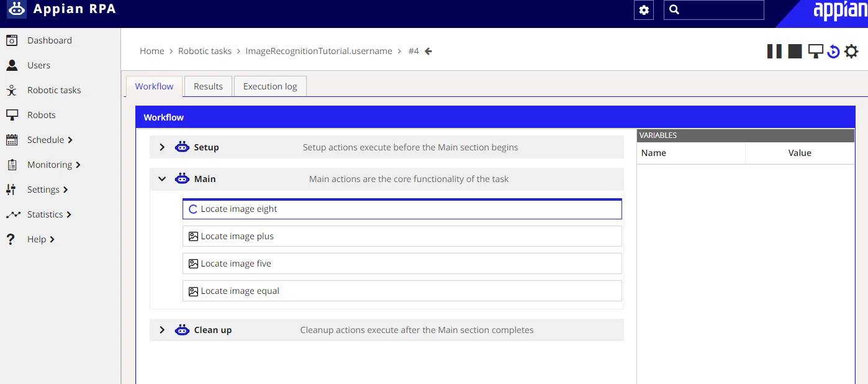Expand the Setup section chevron
868x384 pixels.
(162, 147)
